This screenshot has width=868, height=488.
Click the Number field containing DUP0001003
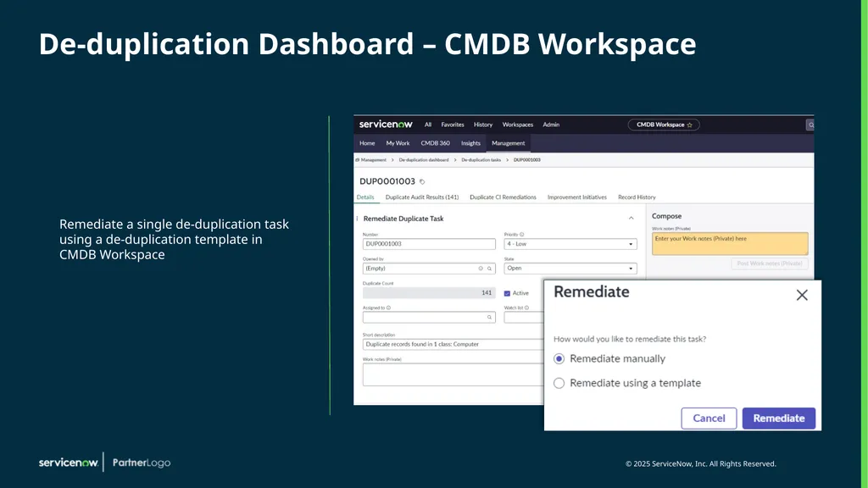coord(429,244)
